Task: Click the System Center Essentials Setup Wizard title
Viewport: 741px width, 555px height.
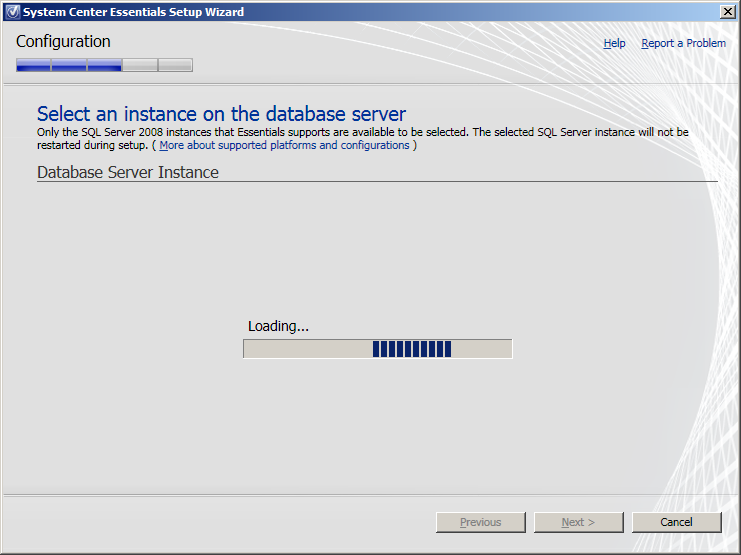Action: (134, 12)
